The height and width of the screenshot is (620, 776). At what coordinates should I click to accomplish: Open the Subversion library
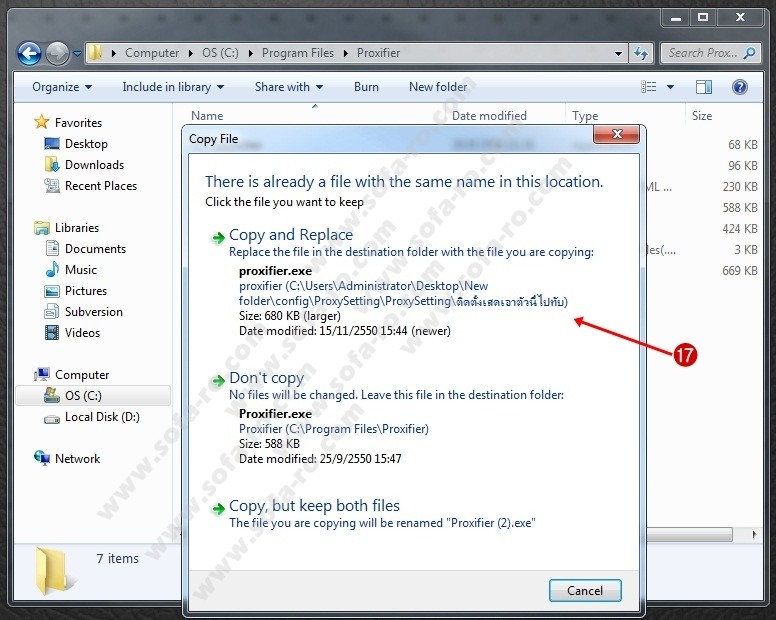tap(94, 312)
